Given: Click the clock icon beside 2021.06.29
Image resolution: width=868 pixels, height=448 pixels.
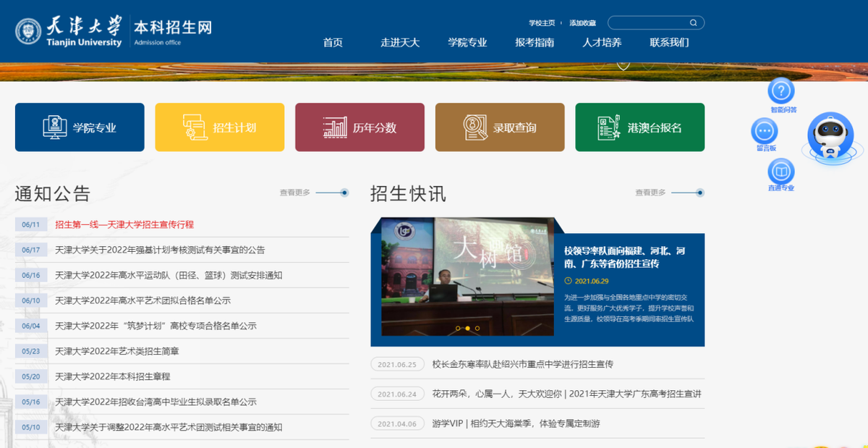Looking at the screenshot, I should (568, 281).
